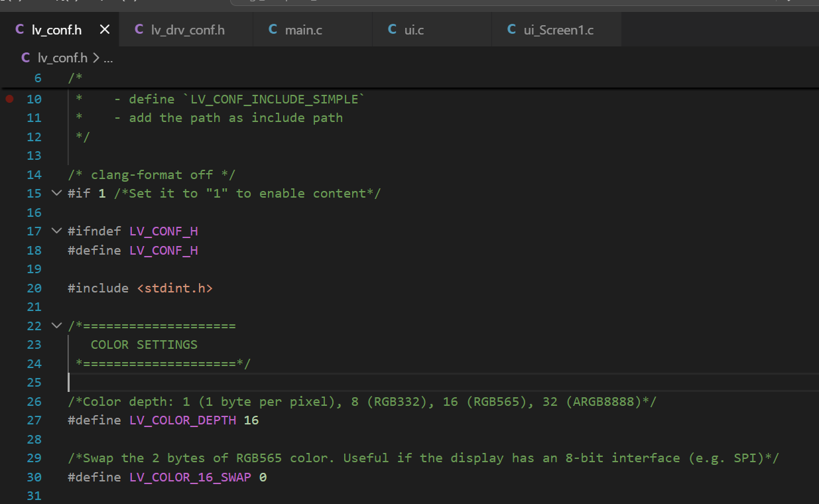
Task: Click the LV_COLOR_DEPTH macro name
Action: click(x=182, y=420)
